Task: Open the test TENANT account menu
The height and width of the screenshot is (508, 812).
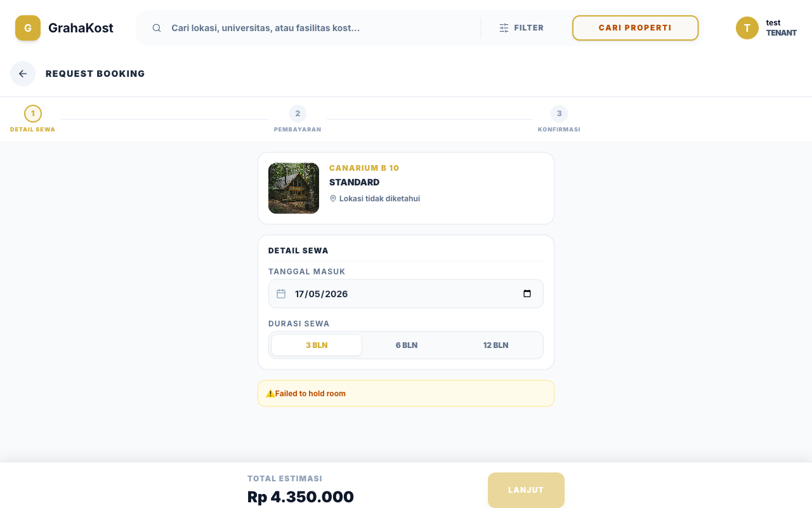Action: coord(766,28)
